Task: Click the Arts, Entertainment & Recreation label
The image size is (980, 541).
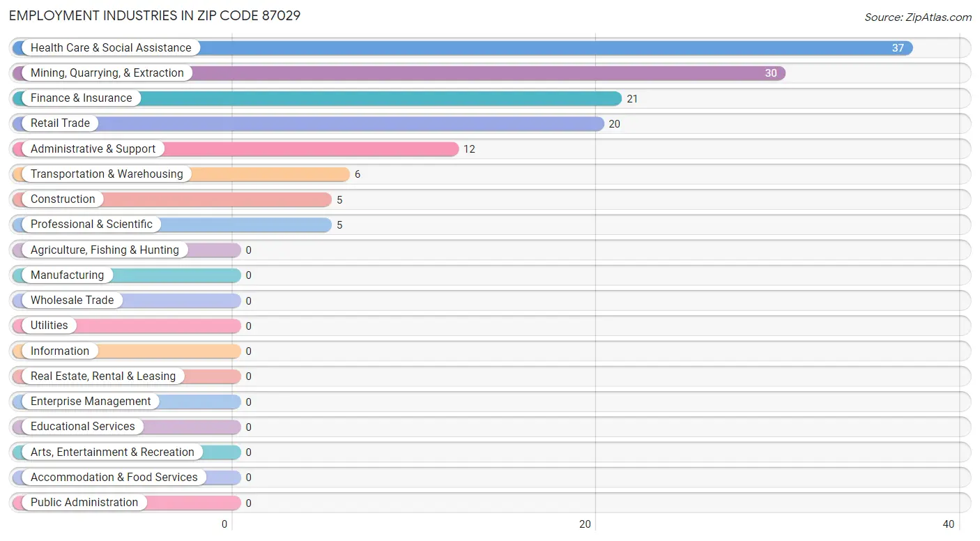Action: click(112, 452)
